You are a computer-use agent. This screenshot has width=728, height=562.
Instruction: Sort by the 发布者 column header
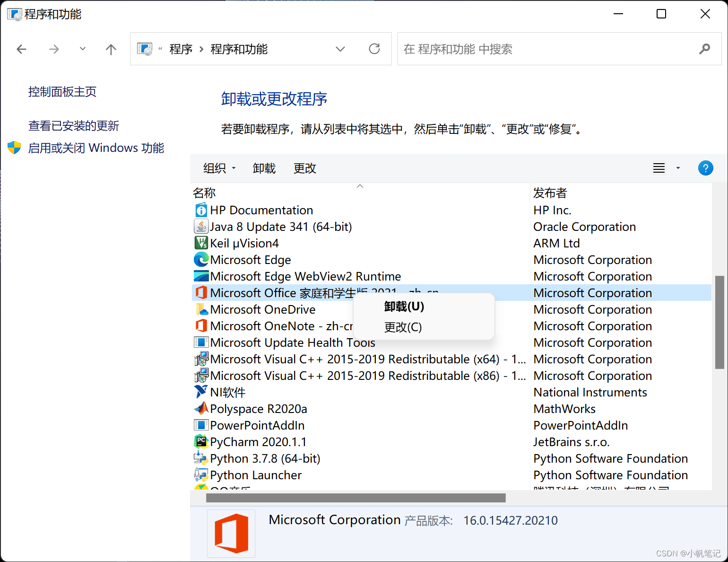tap(550, 193)
